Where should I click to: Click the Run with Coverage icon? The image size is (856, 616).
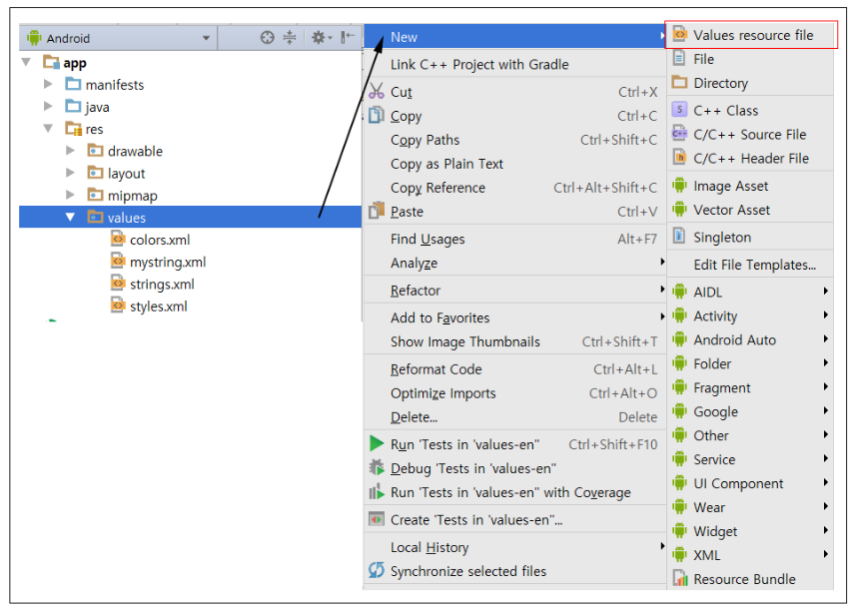[x=377, y=491]
